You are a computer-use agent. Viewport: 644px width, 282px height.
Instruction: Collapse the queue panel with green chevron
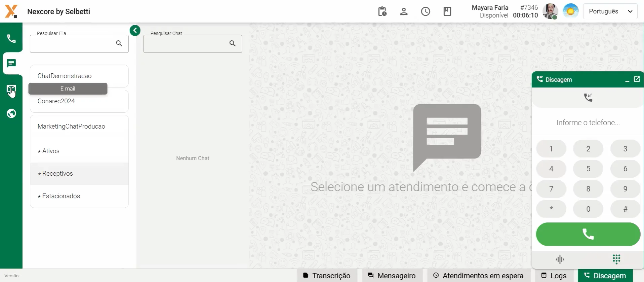(x=135, y=31)
